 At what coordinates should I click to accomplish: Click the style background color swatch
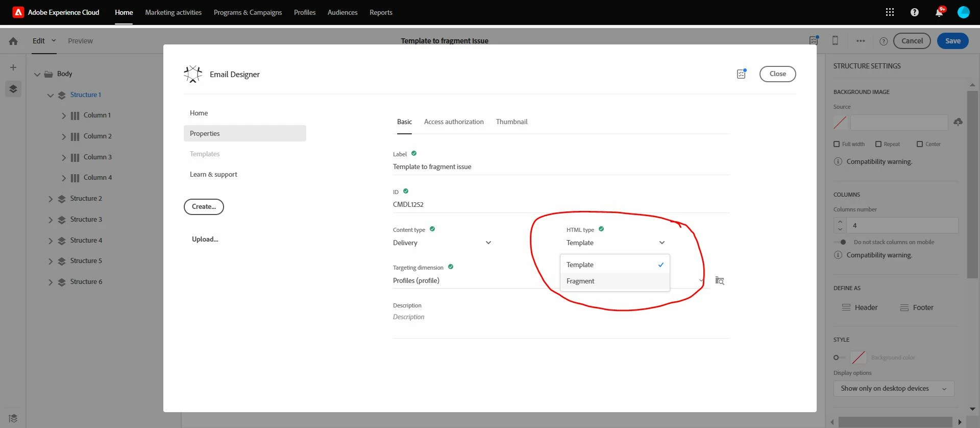[859, 358]
